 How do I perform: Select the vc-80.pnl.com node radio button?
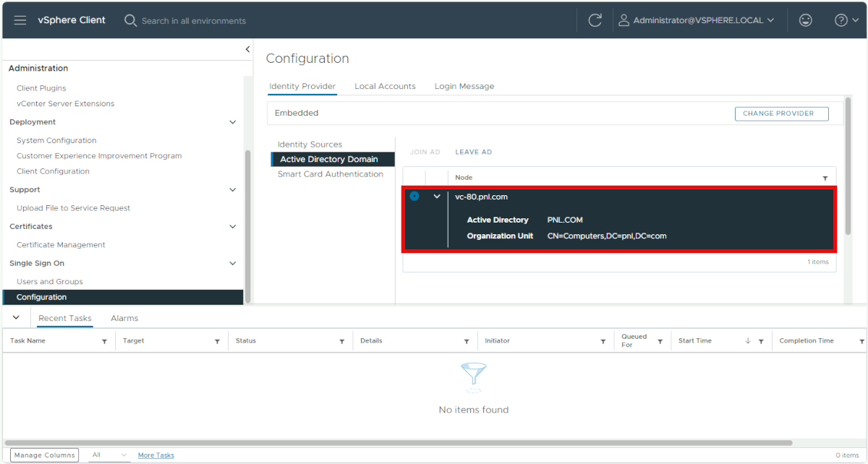pos(414,196)
